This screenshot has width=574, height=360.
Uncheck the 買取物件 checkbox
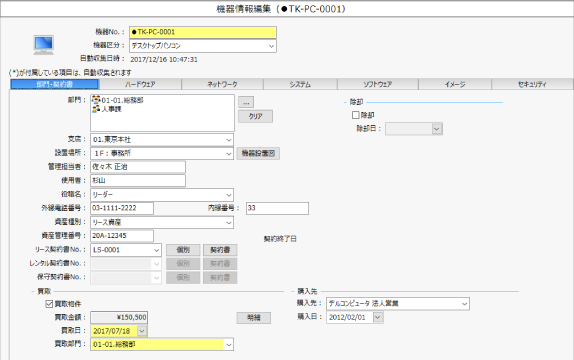49,304
